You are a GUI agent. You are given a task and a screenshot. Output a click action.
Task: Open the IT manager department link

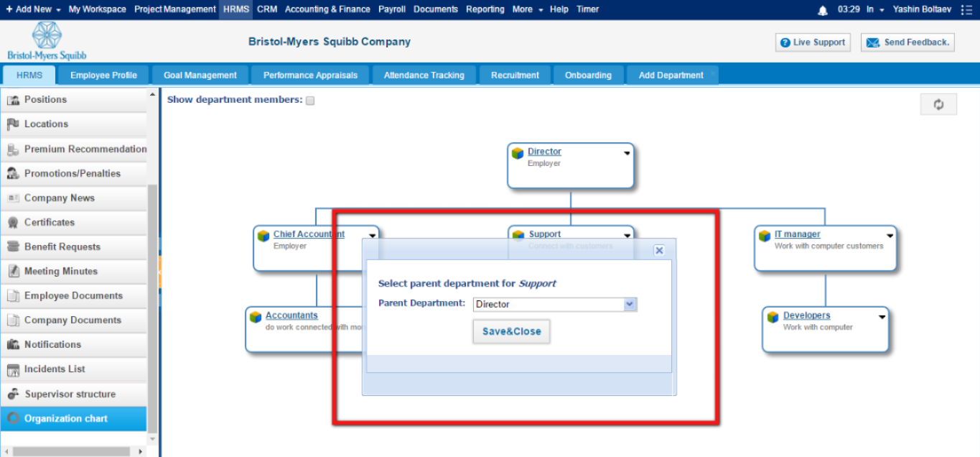coord(797,234)
